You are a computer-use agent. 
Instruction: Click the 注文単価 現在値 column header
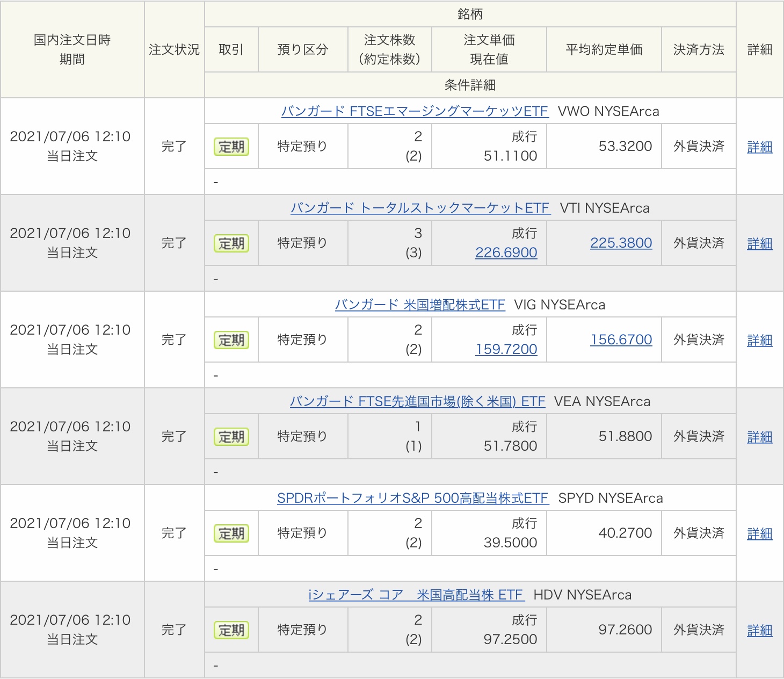click(x=489, y=49)
